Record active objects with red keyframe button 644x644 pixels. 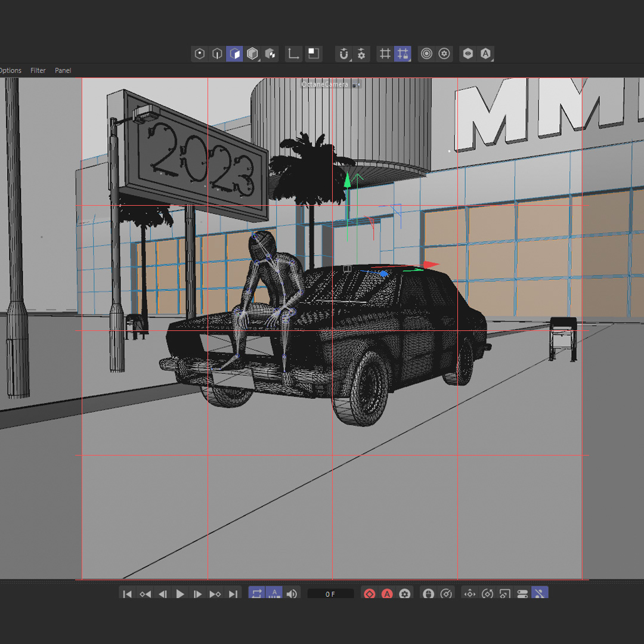pos(369,594)
